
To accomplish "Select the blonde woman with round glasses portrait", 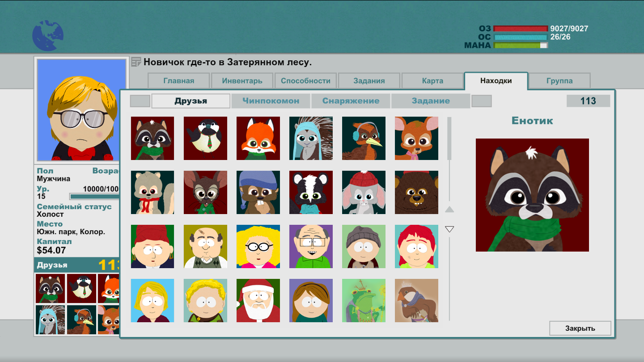I will point(258,247).
